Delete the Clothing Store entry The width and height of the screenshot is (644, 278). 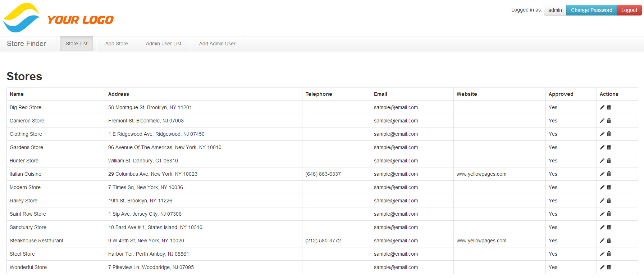[609, 134]
